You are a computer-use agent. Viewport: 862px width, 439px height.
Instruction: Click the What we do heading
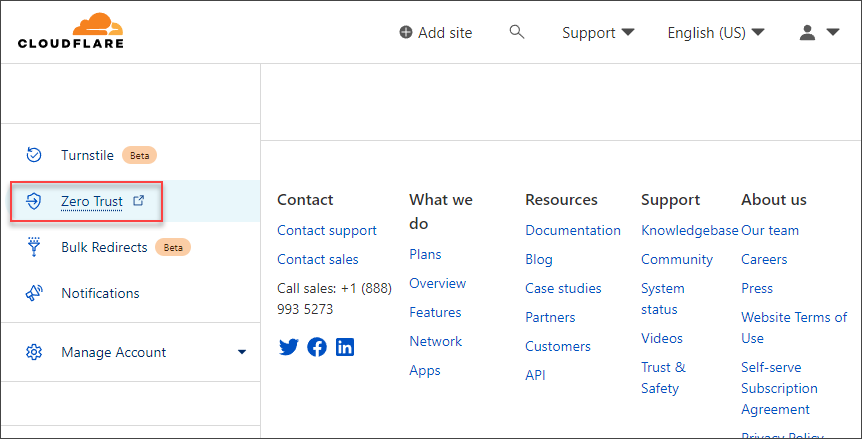tap(441, 212)
